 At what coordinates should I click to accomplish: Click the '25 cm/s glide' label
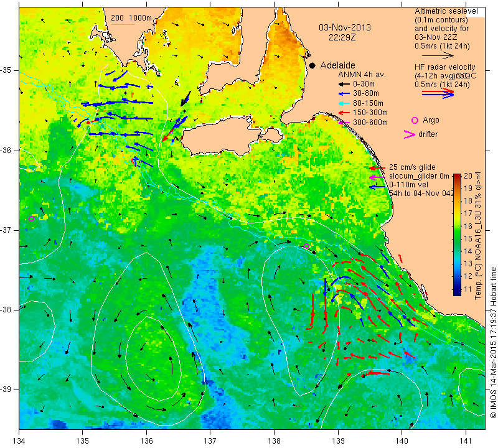point(412,167)
